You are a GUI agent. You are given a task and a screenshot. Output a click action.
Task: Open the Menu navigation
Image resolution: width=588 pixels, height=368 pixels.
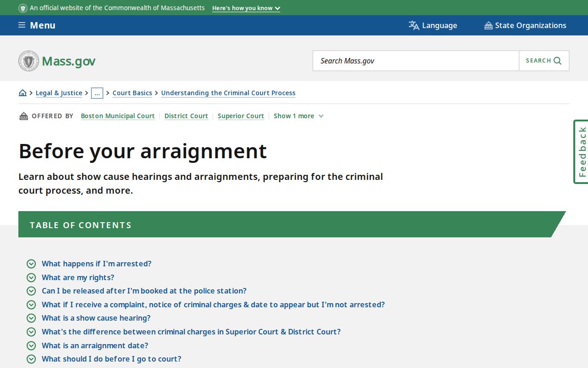(x=37, y=25)
